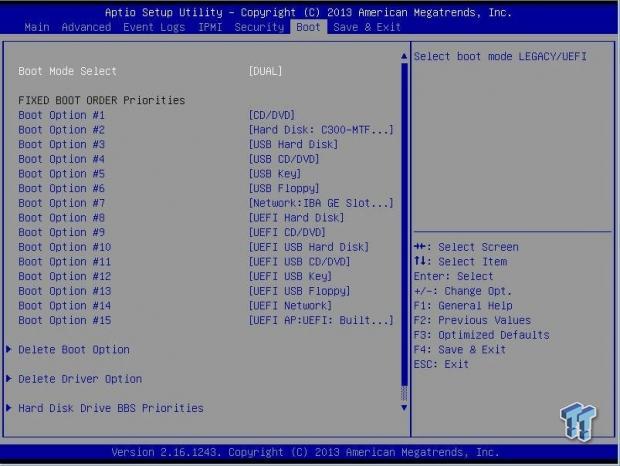Select the Boot Option #6 label
Viewport: 620px width, 466px height.
tap(61, 188)
